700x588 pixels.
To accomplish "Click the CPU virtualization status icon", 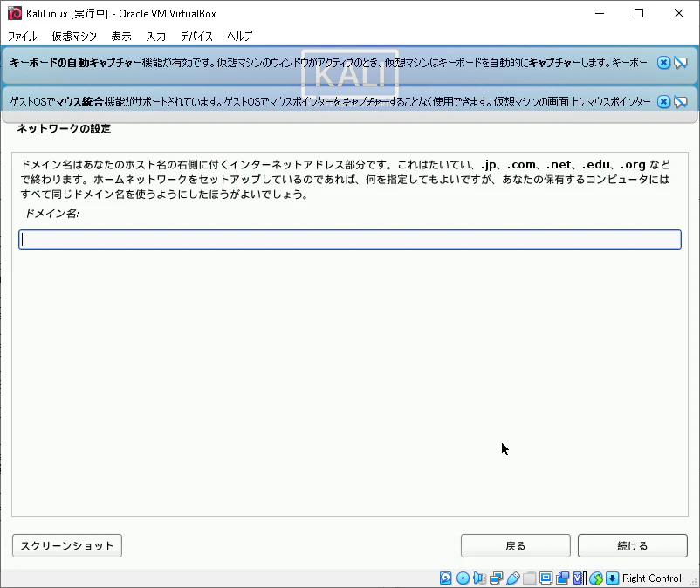I will point(578,578).
